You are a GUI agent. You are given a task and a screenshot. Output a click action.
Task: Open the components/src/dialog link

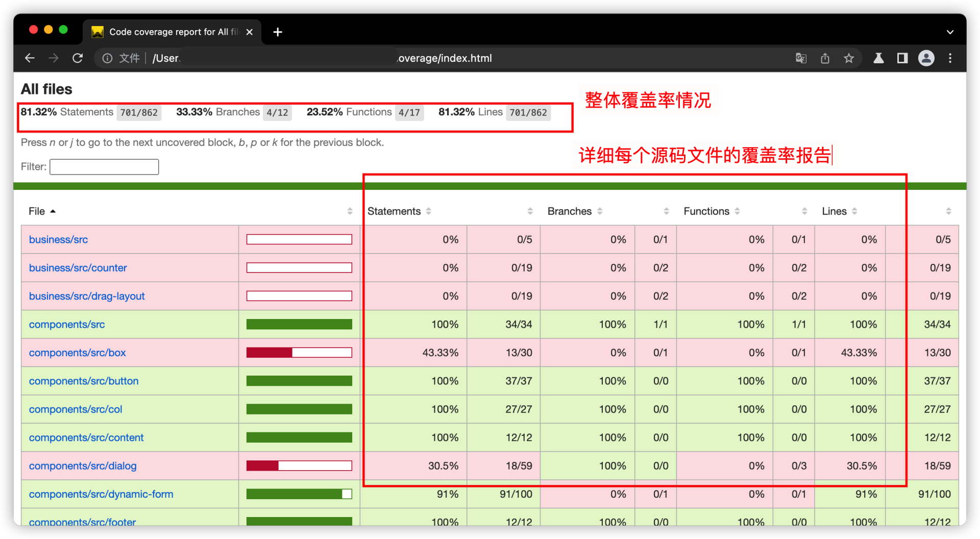(x=83, y=466)
